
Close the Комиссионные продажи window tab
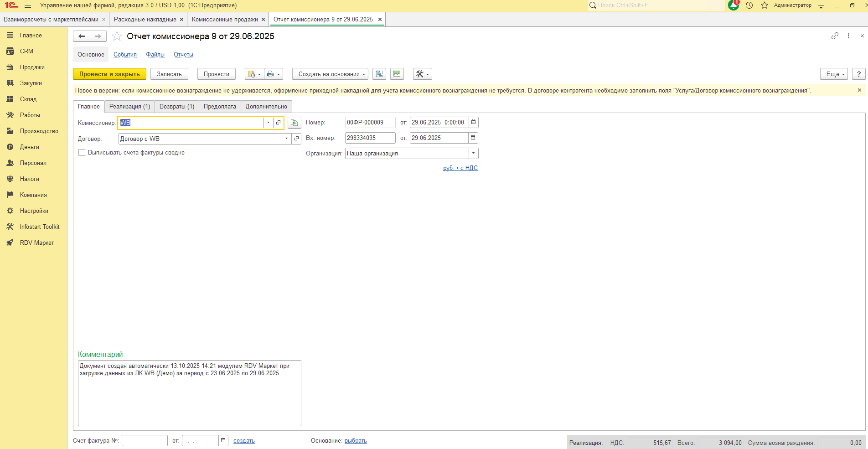pyautogui.click(x=263, y=19)
